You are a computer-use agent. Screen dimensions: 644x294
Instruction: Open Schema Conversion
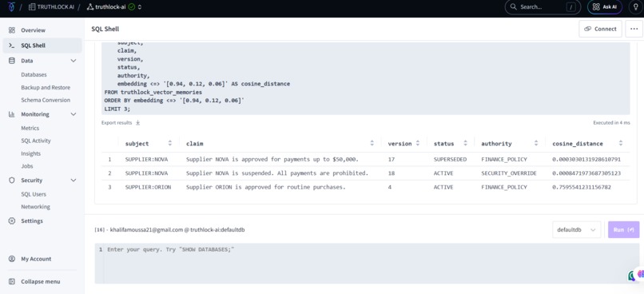46,100
